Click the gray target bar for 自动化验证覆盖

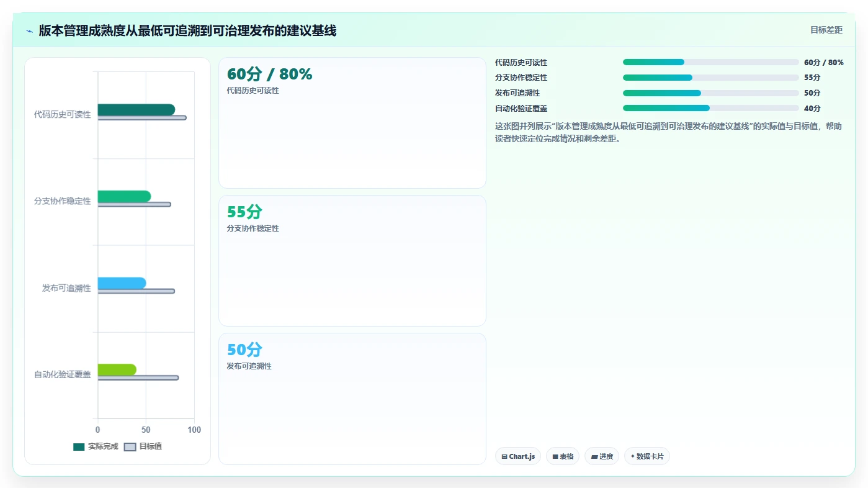coord(138,377)
